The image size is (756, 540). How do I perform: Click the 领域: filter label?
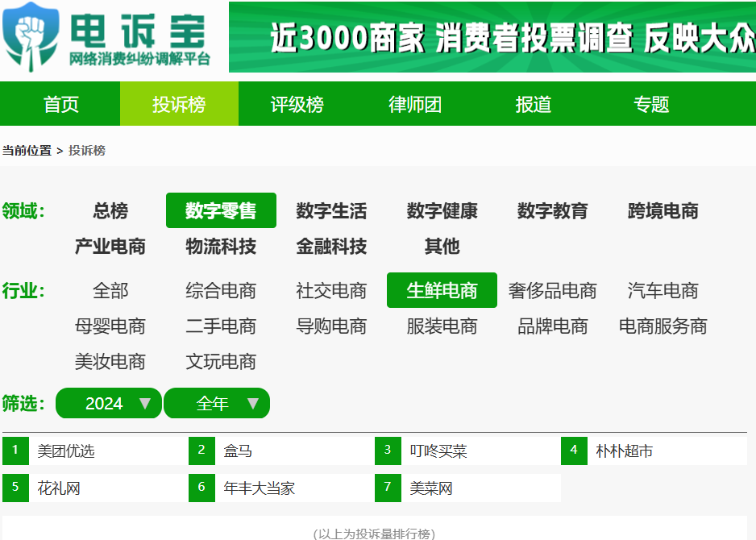pos(23,210)
